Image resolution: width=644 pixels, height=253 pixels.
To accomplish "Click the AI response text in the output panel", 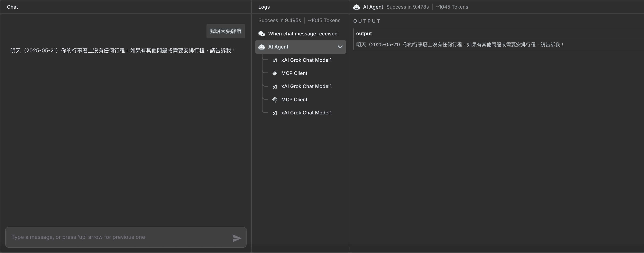I will [460, 45].
